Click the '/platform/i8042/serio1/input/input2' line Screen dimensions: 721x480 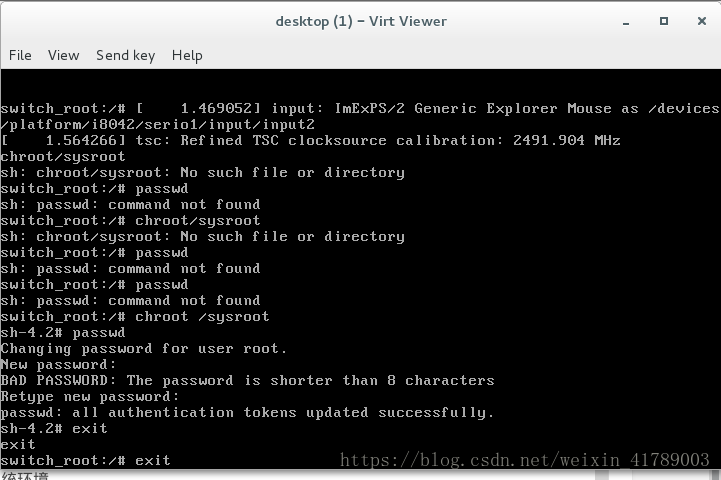[157, 125]
